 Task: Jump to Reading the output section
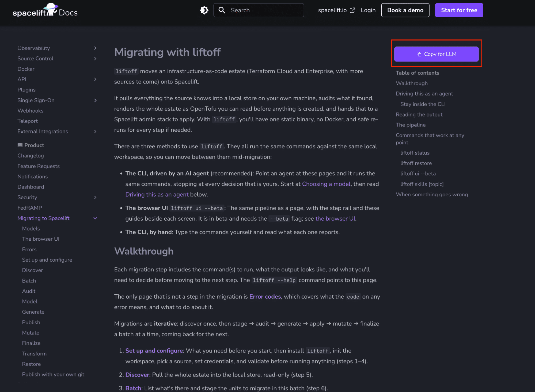419,115
